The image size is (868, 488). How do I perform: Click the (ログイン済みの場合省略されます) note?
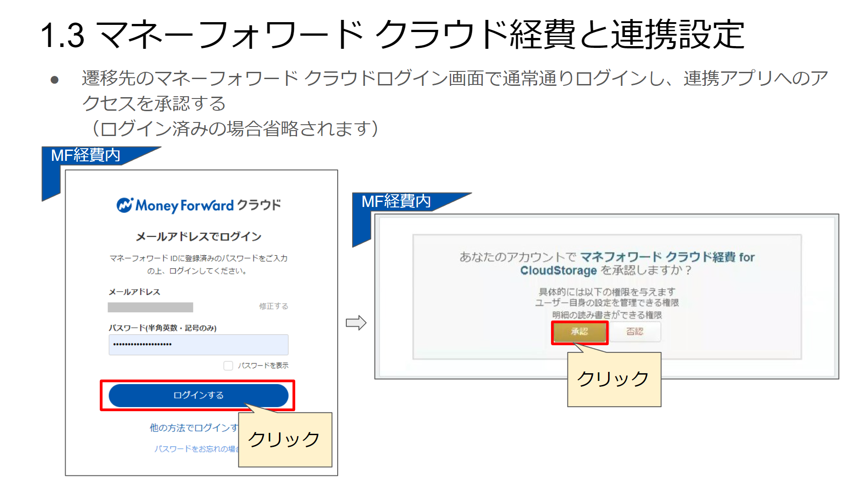(x=235, y=129)
